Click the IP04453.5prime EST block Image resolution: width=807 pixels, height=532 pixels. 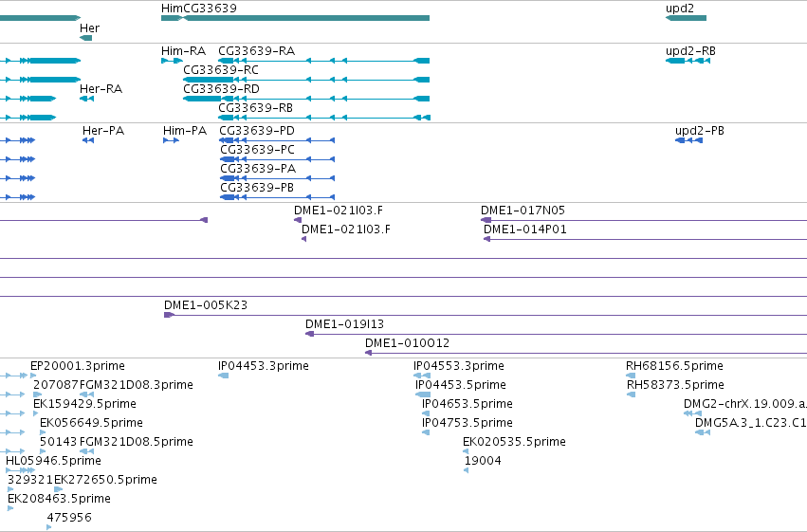coord(423,394)
